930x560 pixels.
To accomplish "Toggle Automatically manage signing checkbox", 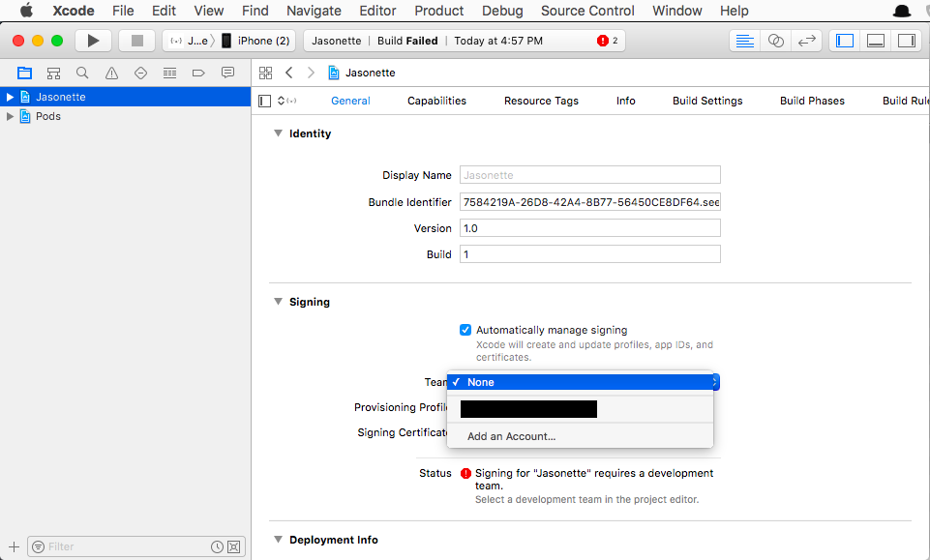I will (x=465, y=330).
